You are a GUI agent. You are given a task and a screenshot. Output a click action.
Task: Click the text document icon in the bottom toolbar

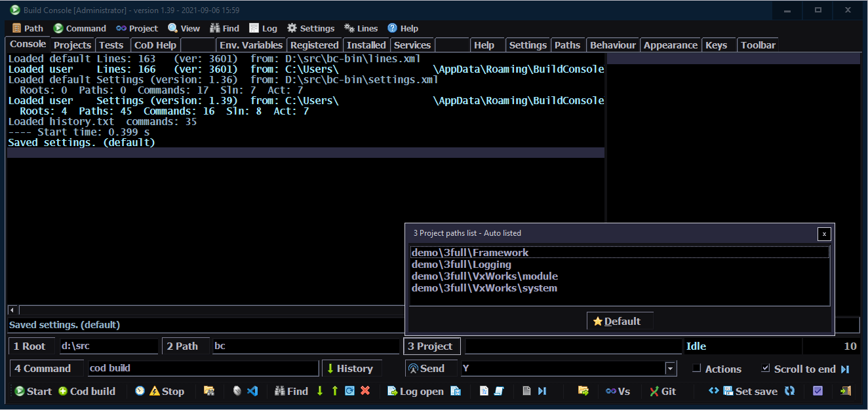[x=484, y=391]
